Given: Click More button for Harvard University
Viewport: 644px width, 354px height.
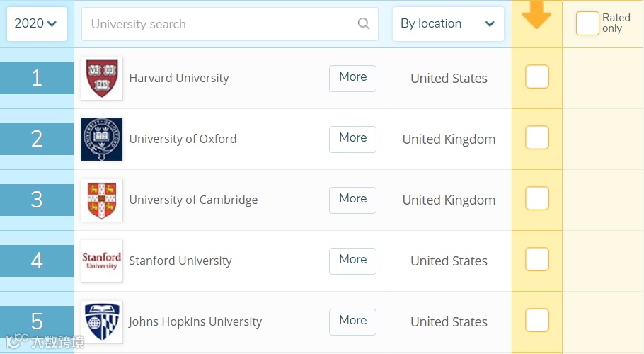Looking at the screenshot, I should point(352,78).
